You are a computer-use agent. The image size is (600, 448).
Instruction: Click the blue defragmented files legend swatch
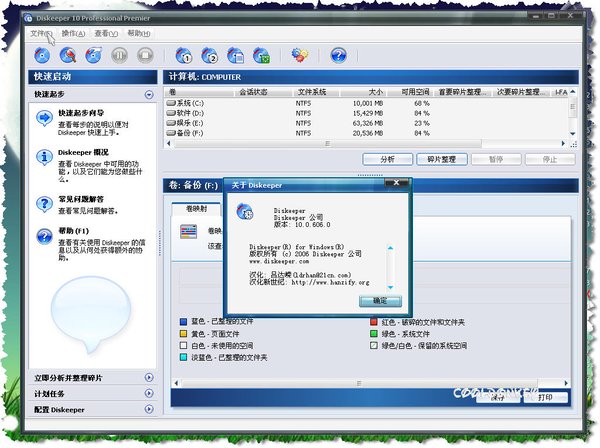click(184, 321)
